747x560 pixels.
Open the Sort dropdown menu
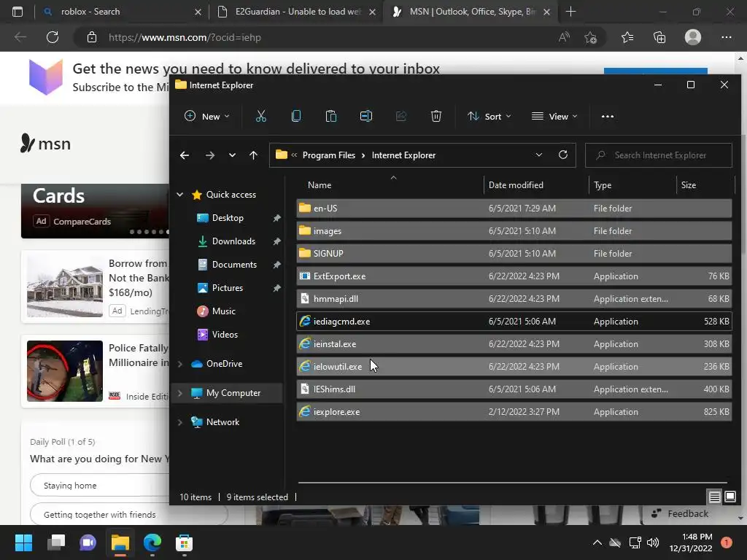[x=489, y=116]
